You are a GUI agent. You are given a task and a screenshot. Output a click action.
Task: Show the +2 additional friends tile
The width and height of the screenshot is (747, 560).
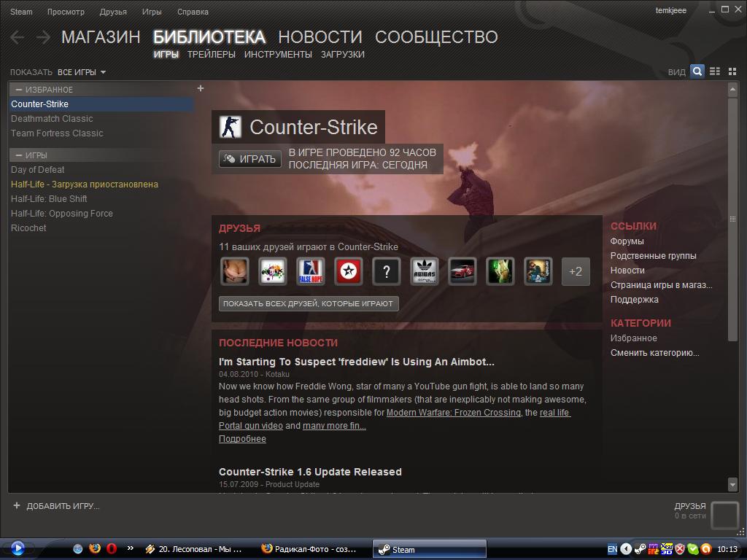pyautogui.click(x=576, y=271)
